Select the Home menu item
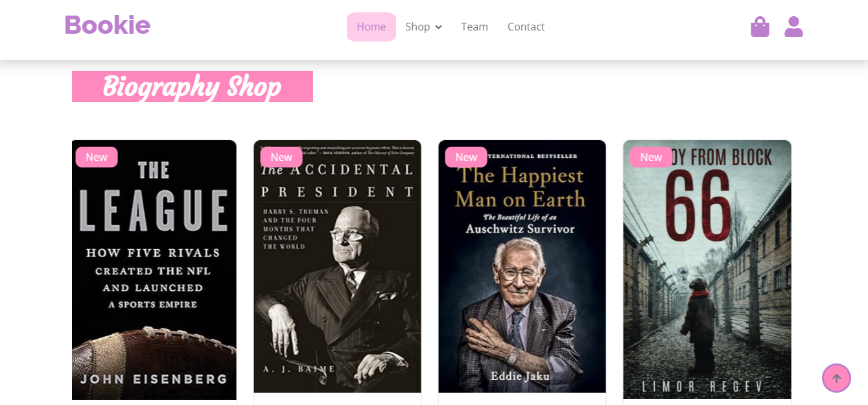The width and height of the screenshot is (868, 405). pos(371,27)
